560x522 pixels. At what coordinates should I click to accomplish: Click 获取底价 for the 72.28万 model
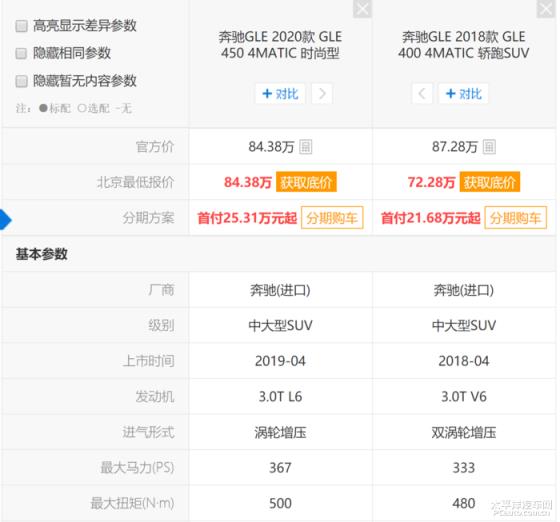coord(490,182)
